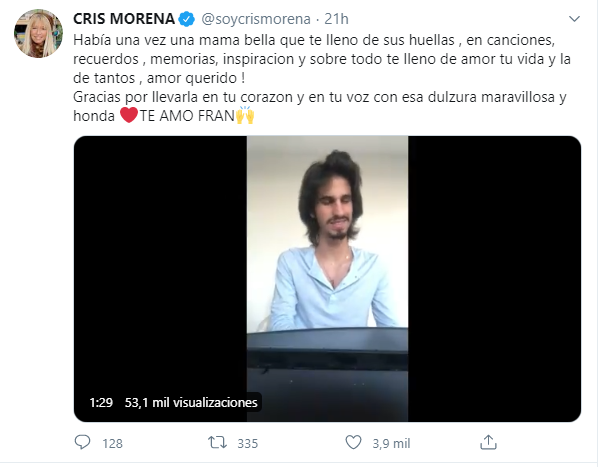Click the 53,1 mil visualizaciones label
Image resolution: width=605 pixels, height=467 pixels.
(x=191, y=403)
